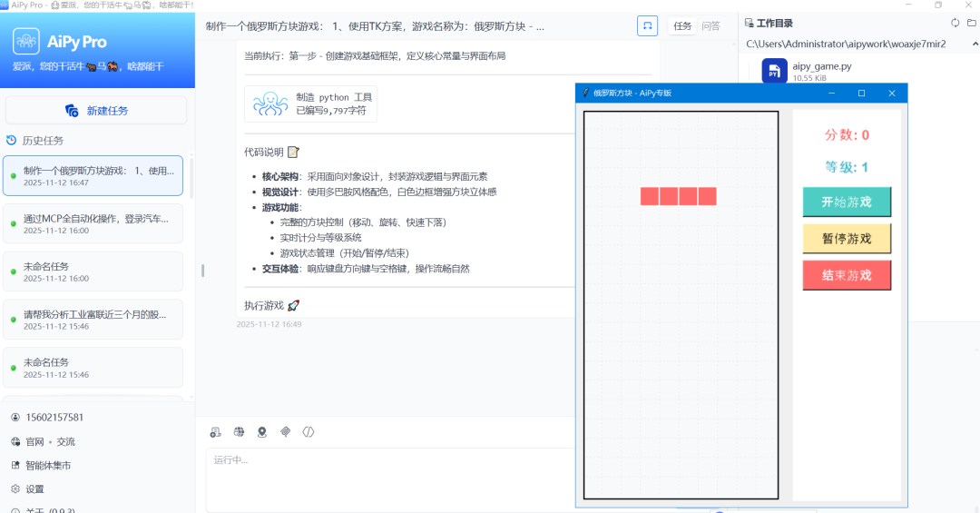This screenshot has width=980, height=513.
Task: Open the 请帮我分析工业富联 history task
Action: [93, 320]
